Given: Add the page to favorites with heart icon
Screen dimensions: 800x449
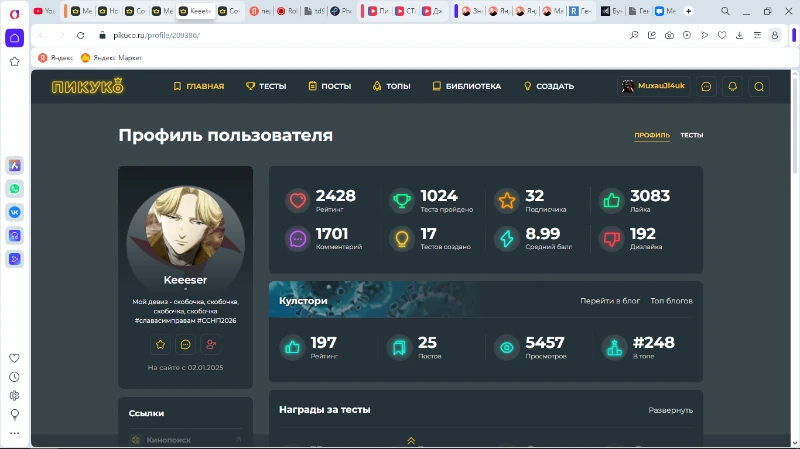Looking at the screenshot, I should coord(721,35).
